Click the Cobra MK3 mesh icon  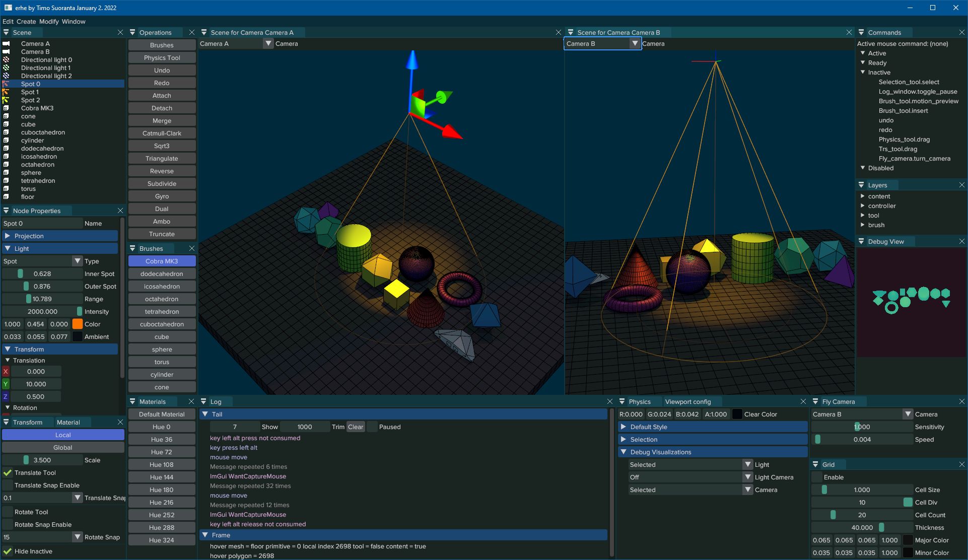tap(6, 108)
